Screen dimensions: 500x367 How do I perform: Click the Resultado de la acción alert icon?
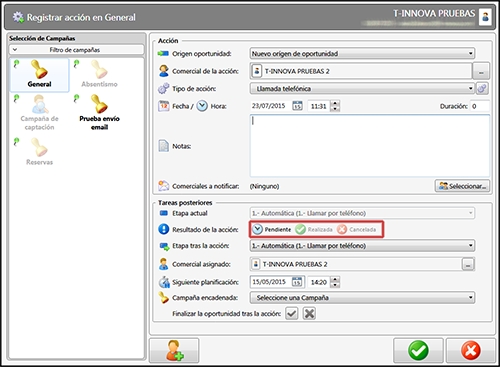click(x=163, y=229)
